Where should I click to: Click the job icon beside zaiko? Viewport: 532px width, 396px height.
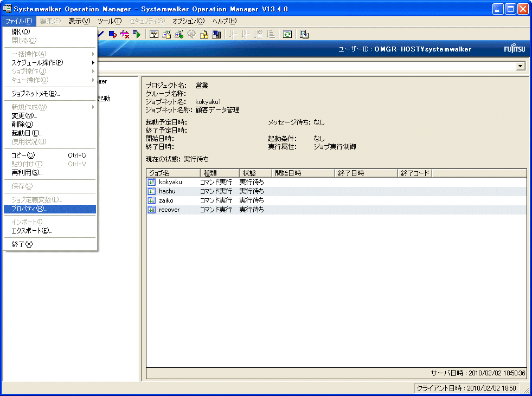152,200
